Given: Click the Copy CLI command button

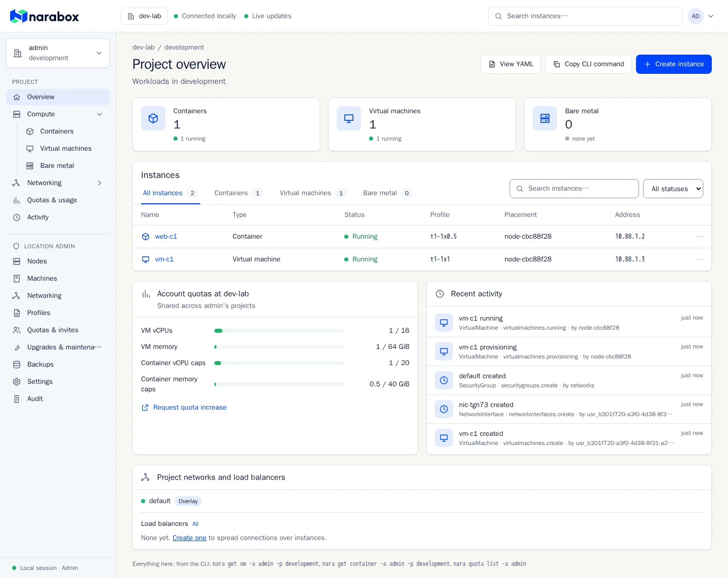Looking at the screenshot, I should tap(588, 64).
